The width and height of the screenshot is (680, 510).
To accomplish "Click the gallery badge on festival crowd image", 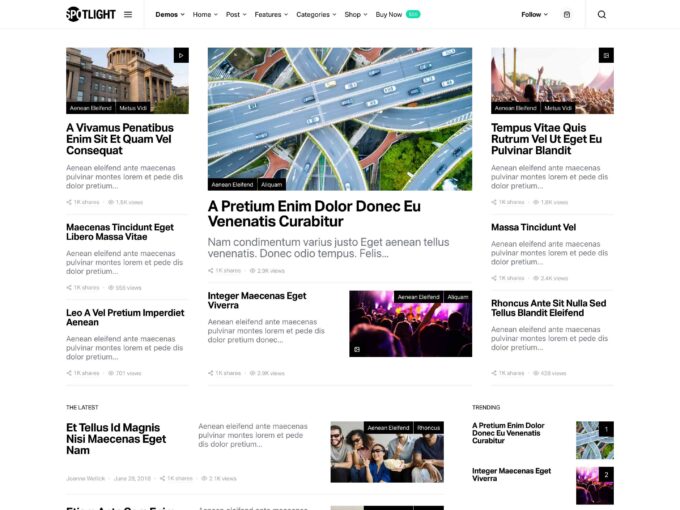I will click(606, 55).
